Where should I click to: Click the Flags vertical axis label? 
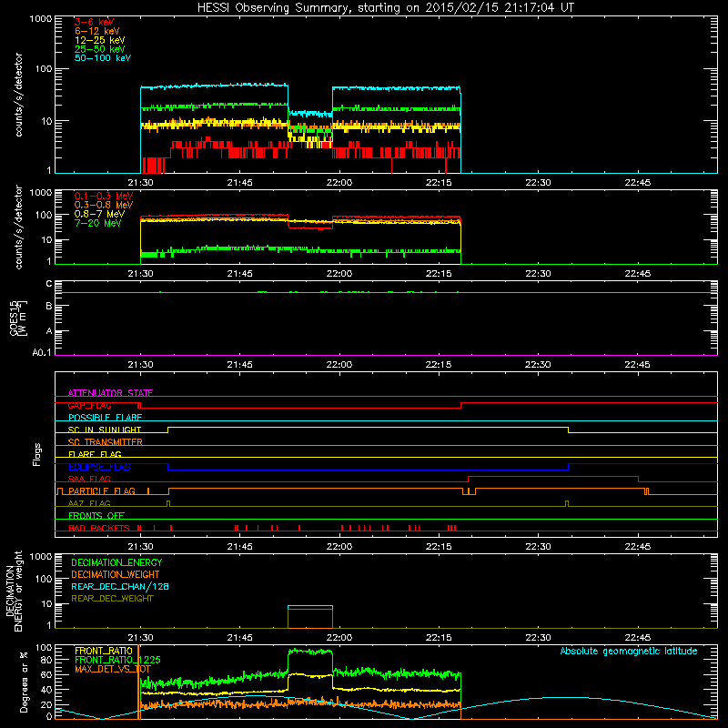click(x=36, y=454)
